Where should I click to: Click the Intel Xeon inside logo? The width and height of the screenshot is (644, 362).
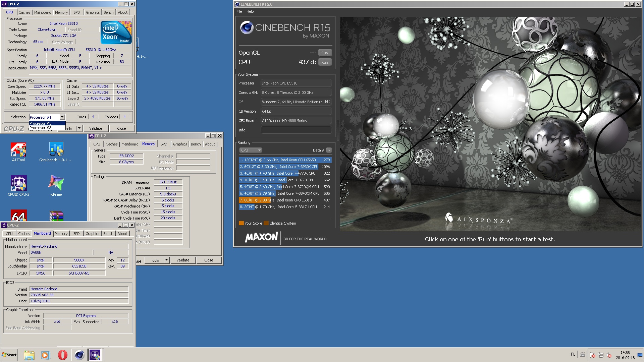[116, 33]
